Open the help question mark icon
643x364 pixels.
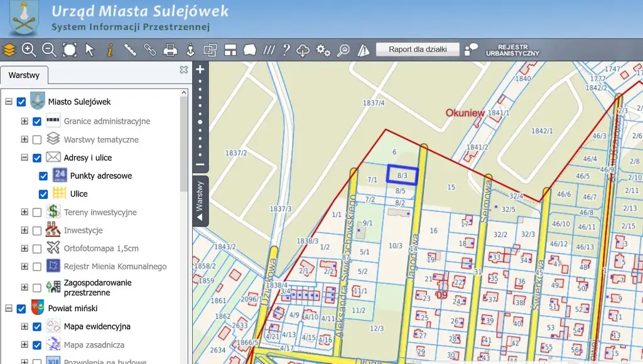click(286, 50)
